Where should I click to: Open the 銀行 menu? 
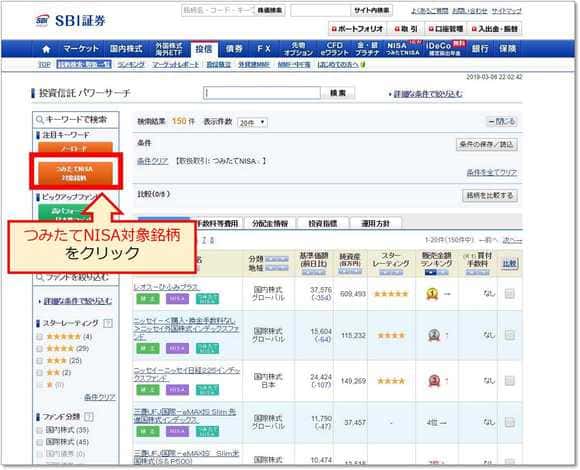pos(480,49)
